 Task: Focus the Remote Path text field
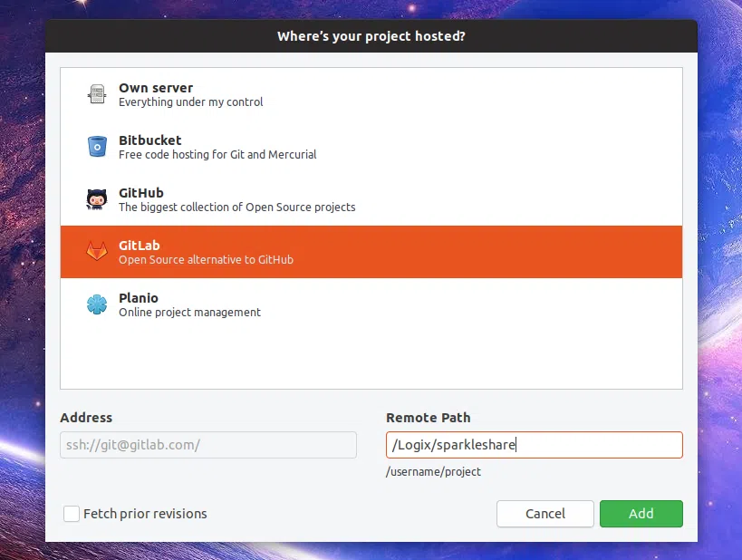pyautogui.click(x=534, y=445)
